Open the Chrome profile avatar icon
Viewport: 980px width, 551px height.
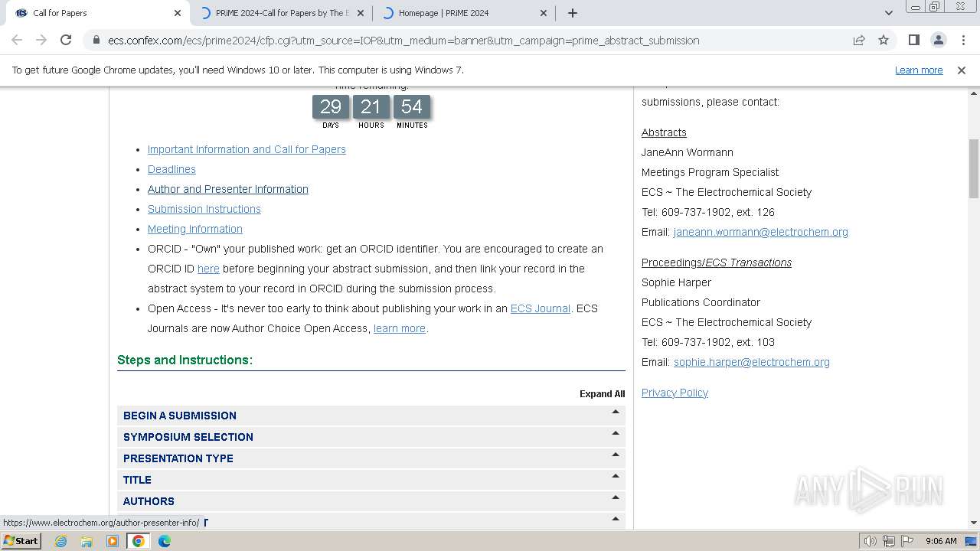[x=938, y=40]
